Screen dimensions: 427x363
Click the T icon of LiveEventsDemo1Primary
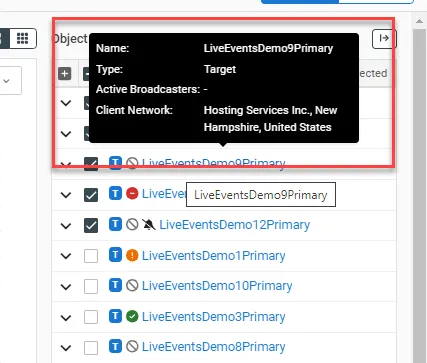tap(115, 255)
